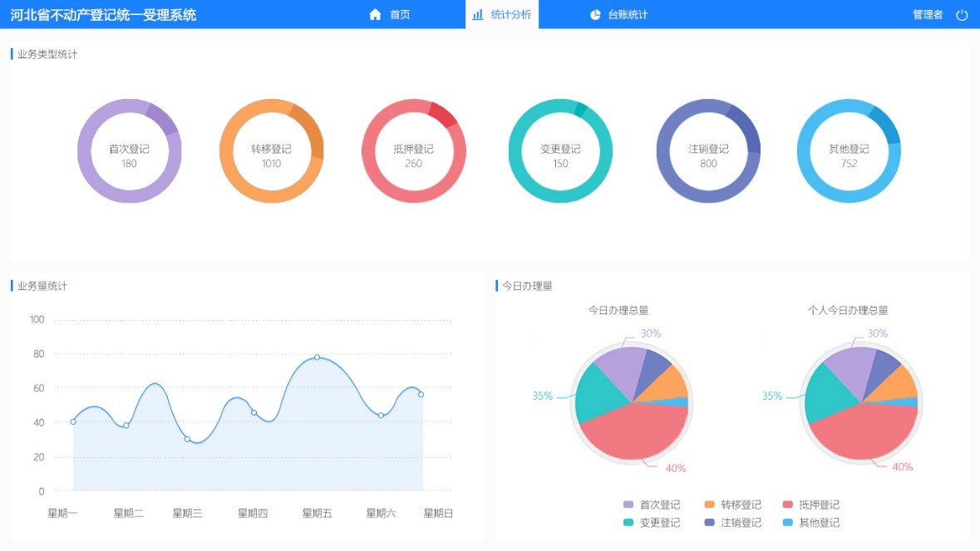Select the 统计分析 tab

coord(502,14)
